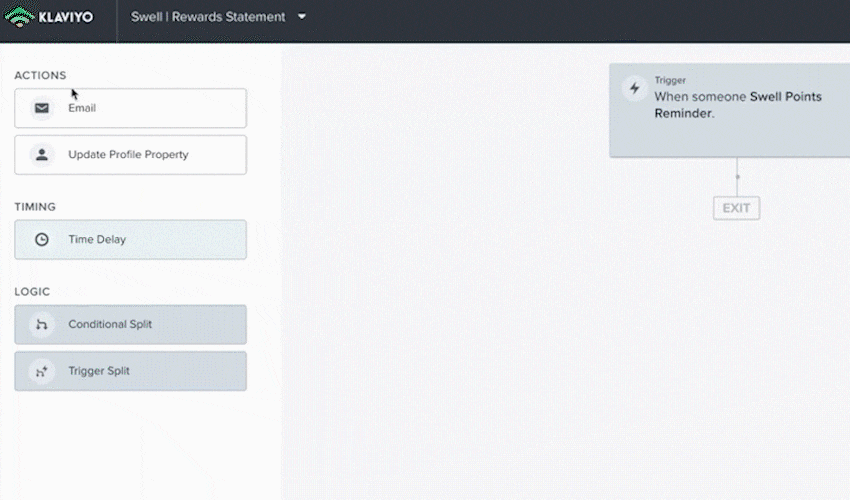Choose the Update Profile Property action
This screenshot has width=850, height=500.
point(130,155)
